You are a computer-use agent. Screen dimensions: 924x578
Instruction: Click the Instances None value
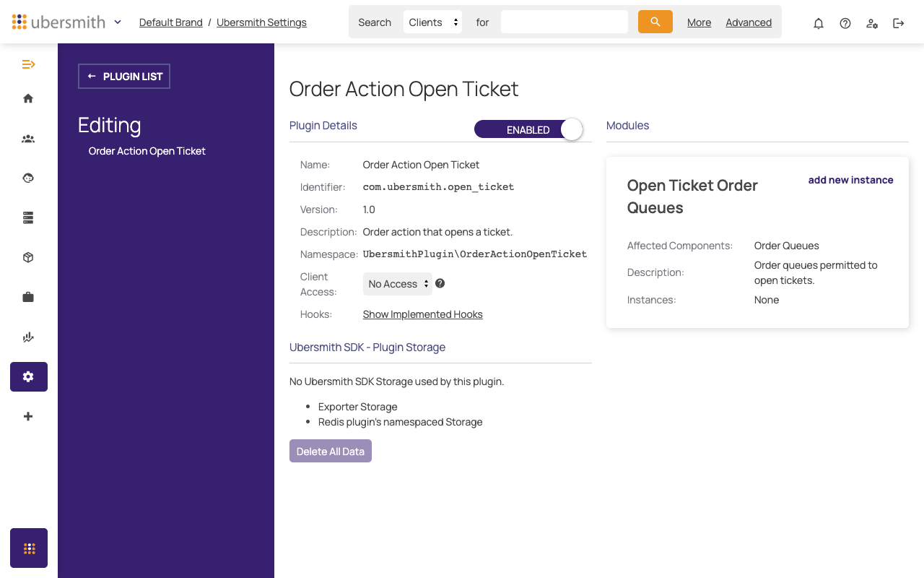click(x=767, y=300)
